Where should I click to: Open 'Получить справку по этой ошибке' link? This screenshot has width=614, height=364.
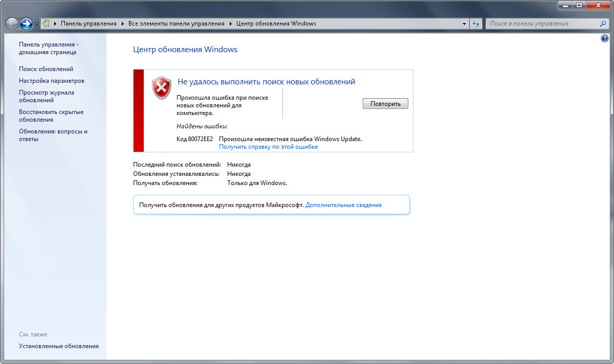click(269, 147)
